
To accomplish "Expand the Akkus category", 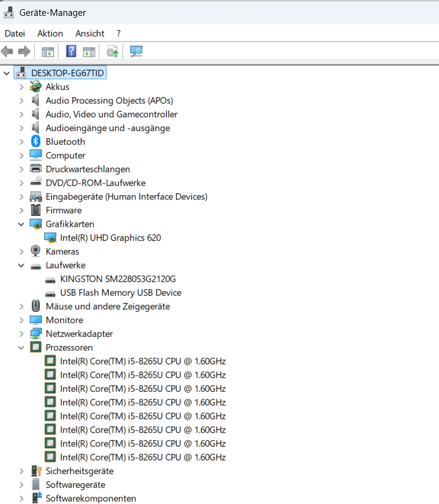I will pos(21,87).
